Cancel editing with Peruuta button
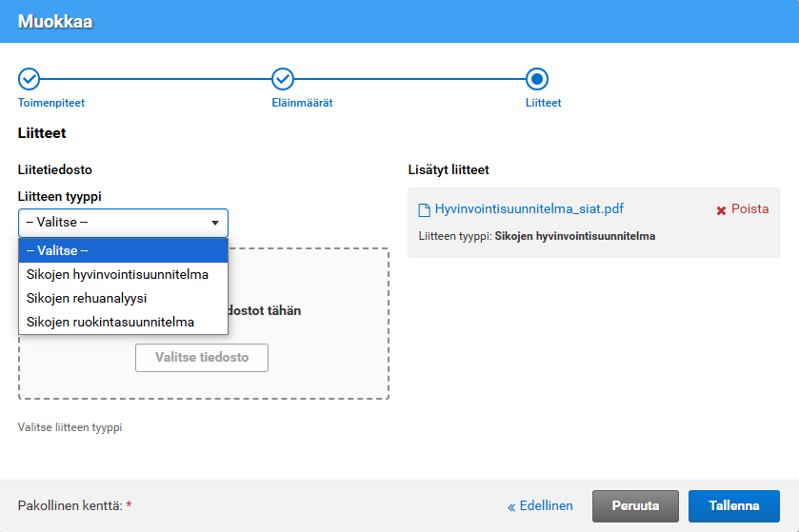 pos(635,506)
